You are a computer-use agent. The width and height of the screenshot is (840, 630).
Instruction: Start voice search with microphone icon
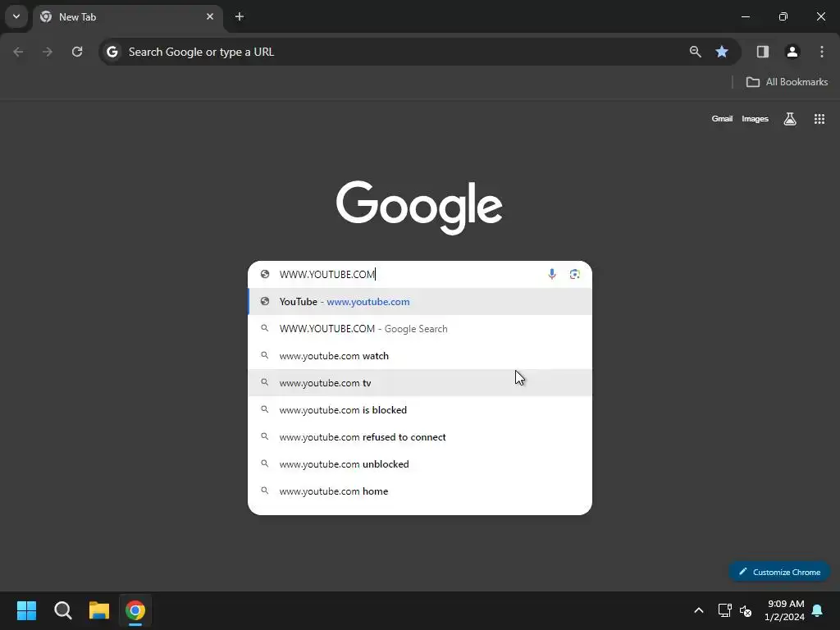(552, 274)
